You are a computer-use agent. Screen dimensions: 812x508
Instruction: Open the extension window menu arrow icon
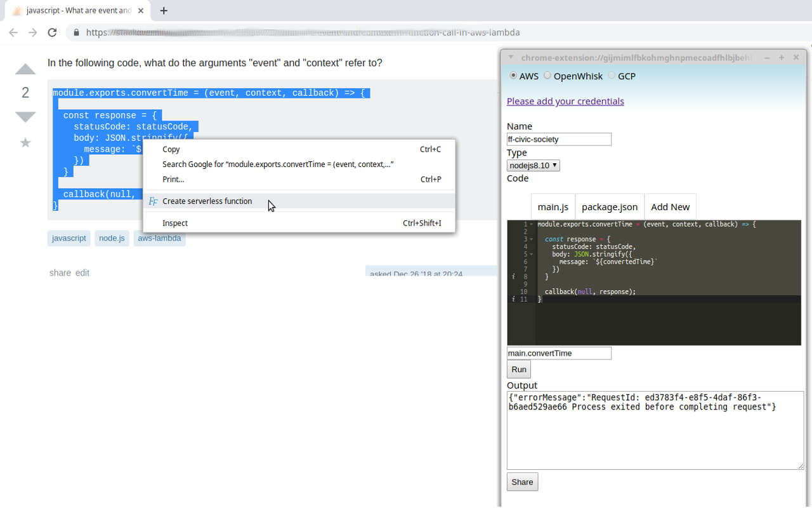[x=511, y=57]
